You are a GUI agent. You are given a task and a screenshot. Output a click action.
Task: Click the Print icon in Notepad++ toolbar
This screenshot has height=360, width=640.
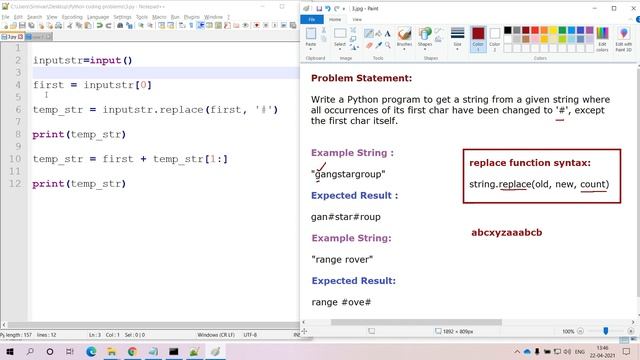pos(59,25)
